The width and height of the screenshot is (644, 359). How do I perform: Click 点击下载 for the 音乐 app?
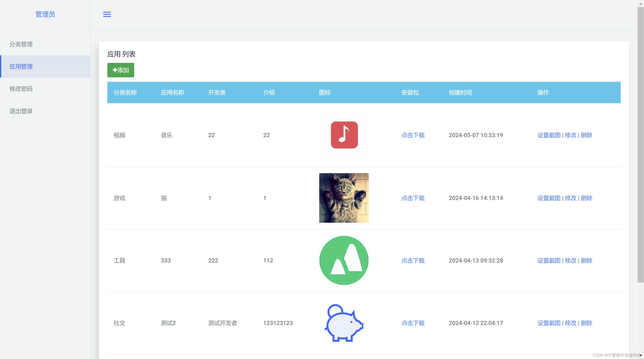coord(413,135)
